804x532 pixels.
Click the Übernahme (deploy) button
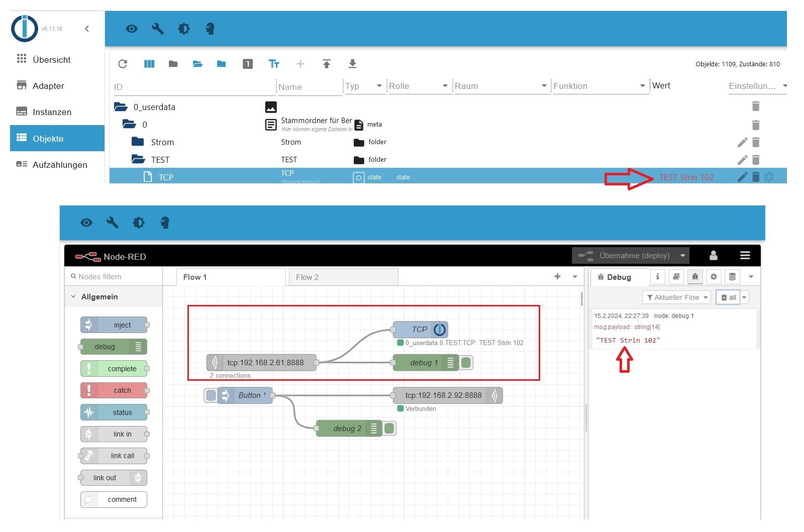coord(625,255)
